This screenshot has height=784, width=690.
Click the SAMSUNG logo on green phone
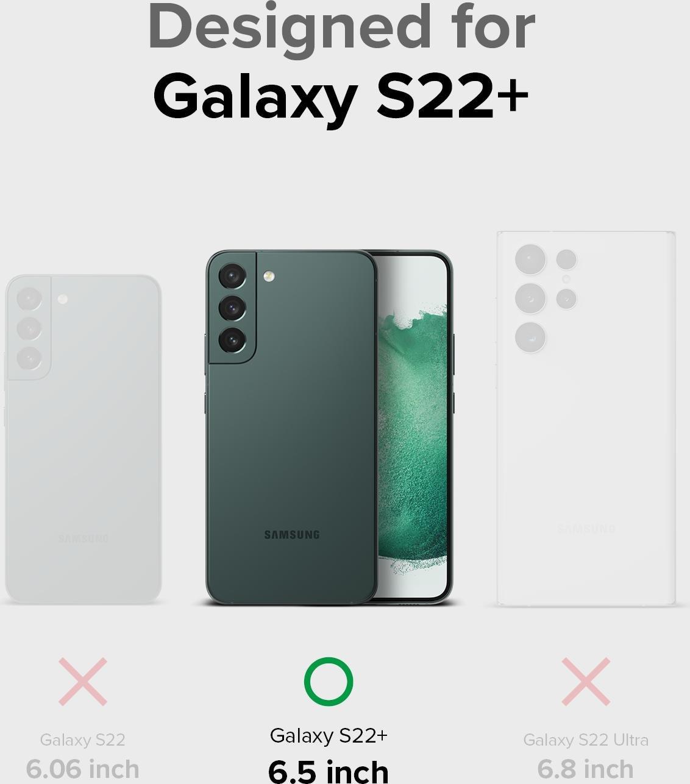[x=291, y=535]
